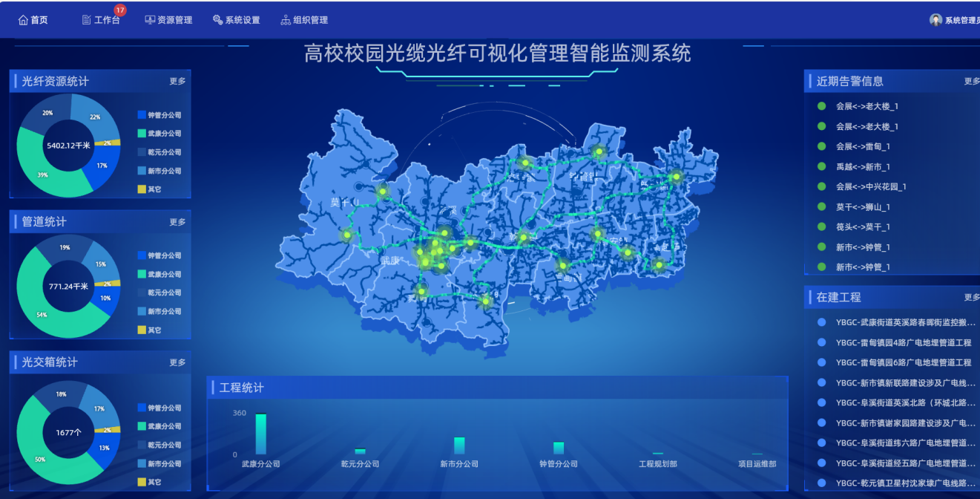Click the 组织管理 hierarchy icon
980x499 pixels.
[286, 20]
